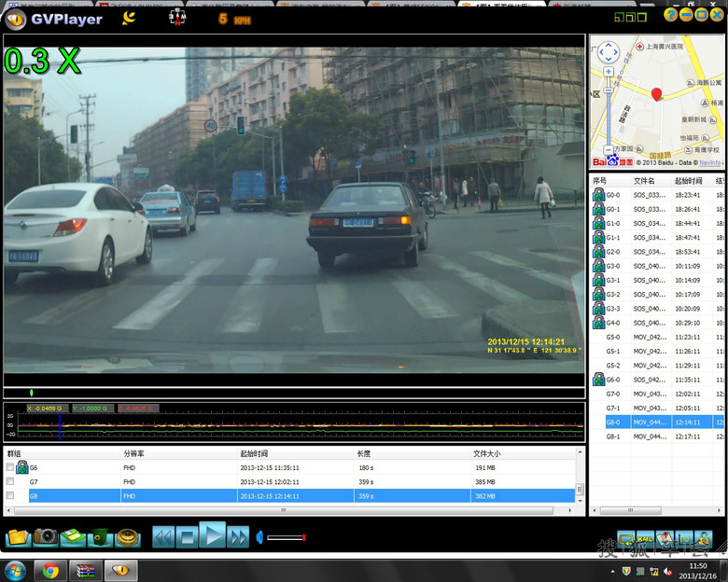
Task: Open Google Chrome from the taskbar
Action: tap(50, 570)
